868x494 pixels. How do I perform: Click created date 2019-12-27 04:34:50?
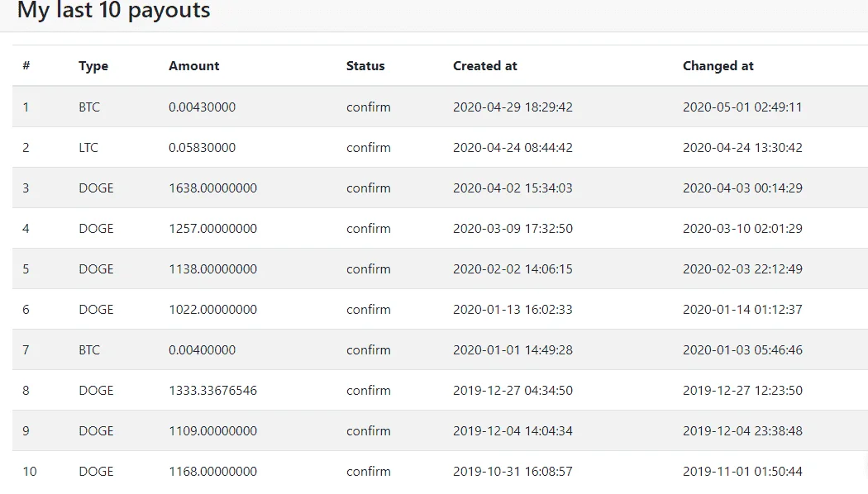513,391
